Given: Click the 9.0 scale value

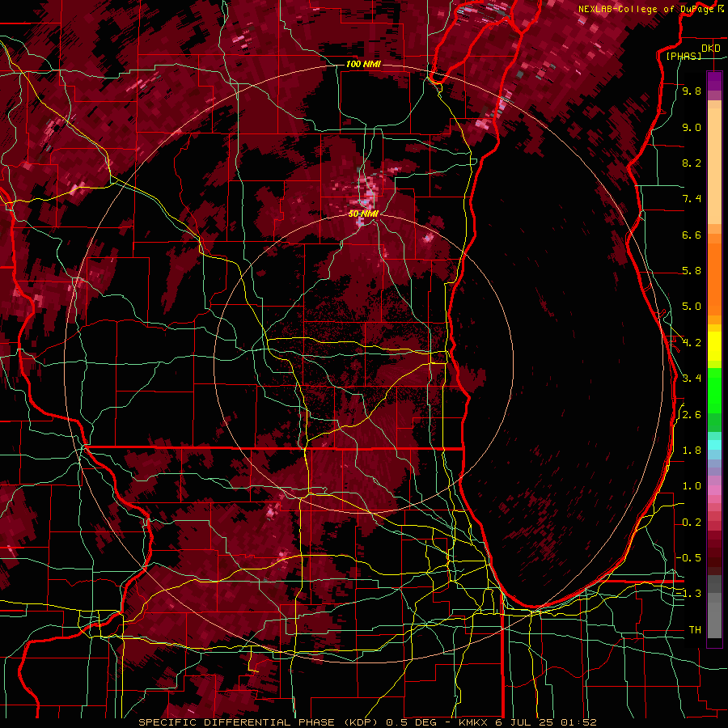Looking at the screenshot, I should (x=692, y=127).
